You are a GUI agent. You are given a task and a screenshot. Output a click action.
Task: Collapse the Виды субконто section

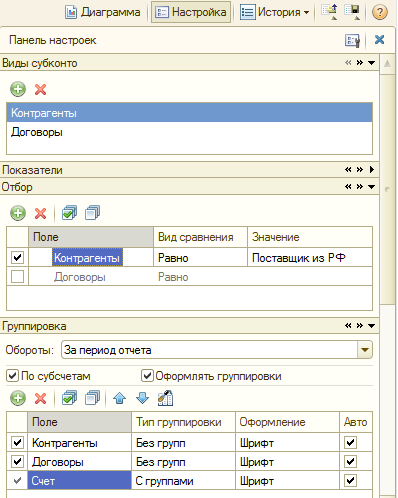[371, 63]
